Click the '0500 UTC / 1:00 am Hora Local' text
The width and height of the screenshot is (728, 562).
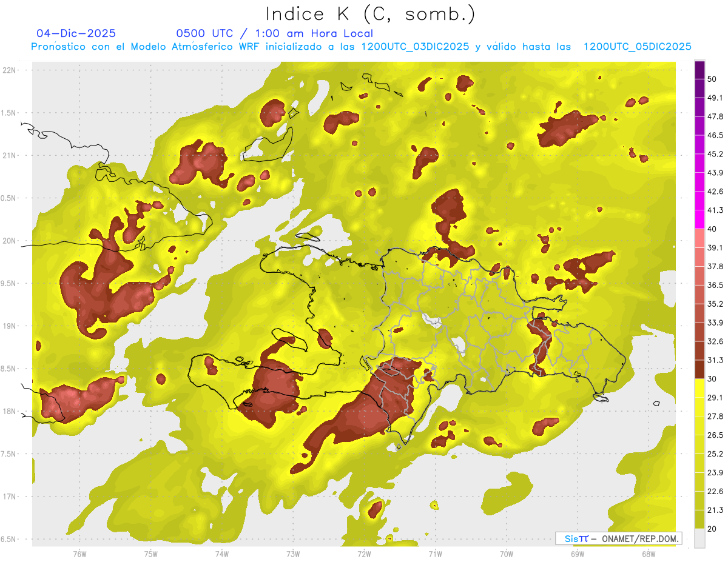pyautogui.click(x=274, y=33)
